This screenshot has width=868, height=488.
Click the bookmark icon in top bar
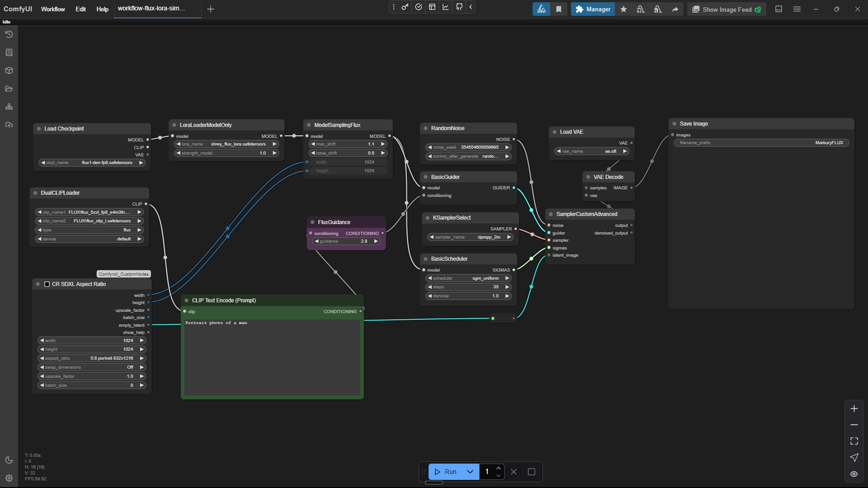coord(559,9)
